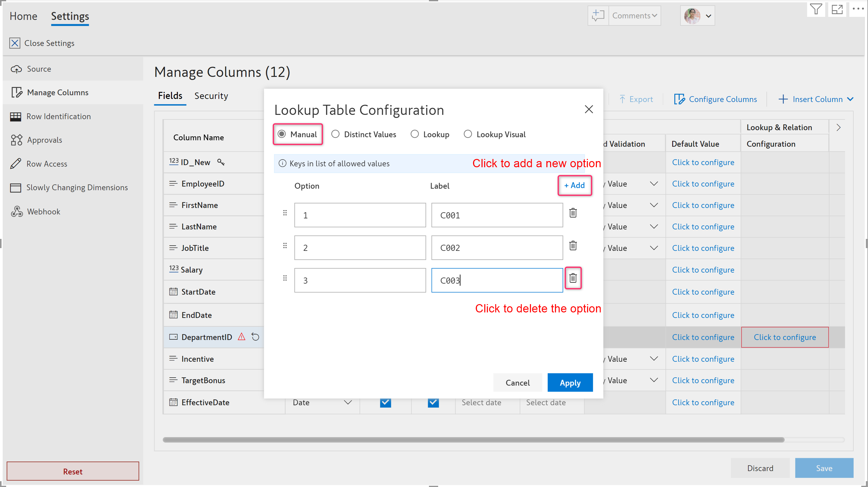Choose the Manual radio button
This screenshot has height=487, width=868.
pos(282,134)
